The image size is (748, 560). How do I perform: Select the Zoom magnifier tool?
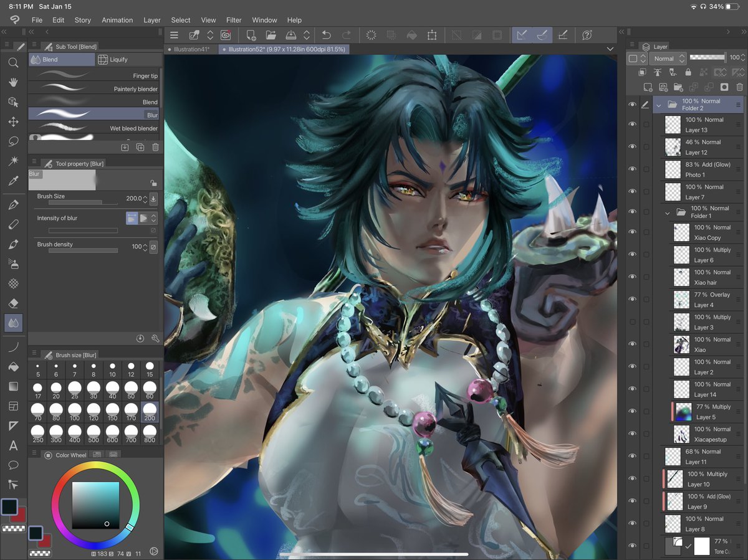pyautogui.click(x=13, y=62)
